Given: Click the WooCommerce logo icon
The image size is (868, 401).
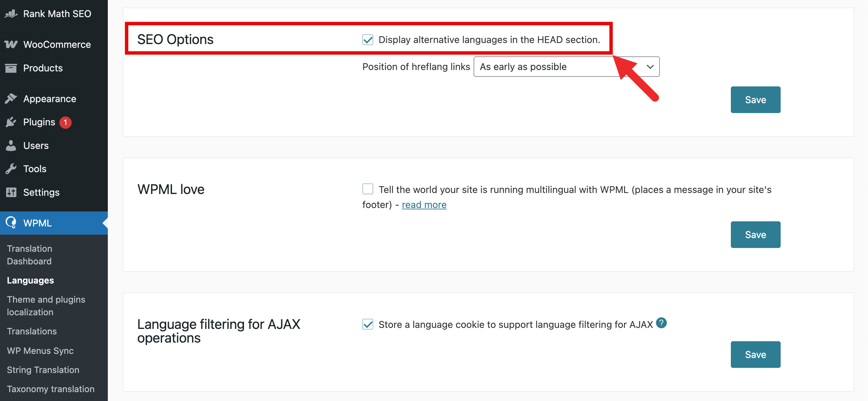Looking at the screenshot, I should click(x=11, y=44).
